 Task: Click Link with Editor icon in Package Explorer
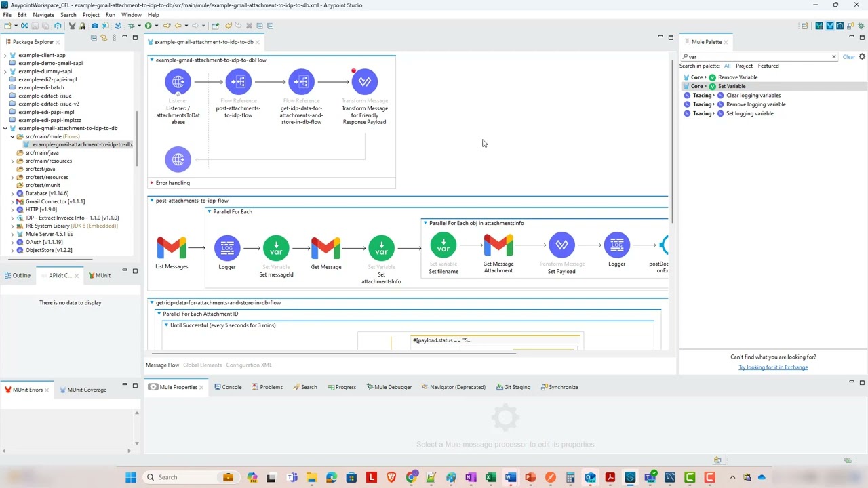pyautogui.click(x=104, y=38)
